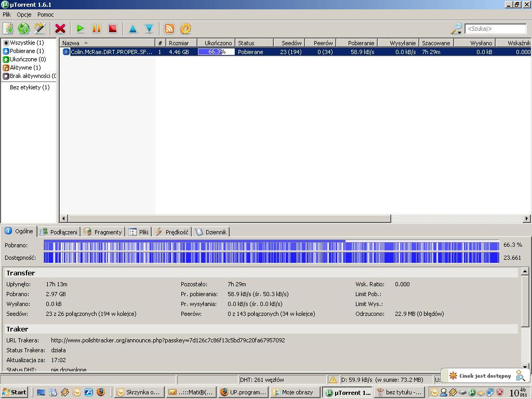Click Show Desktop quick launch icon
Image resolution: width=532 pixels, height=399 pixels.
click(41, 393)
